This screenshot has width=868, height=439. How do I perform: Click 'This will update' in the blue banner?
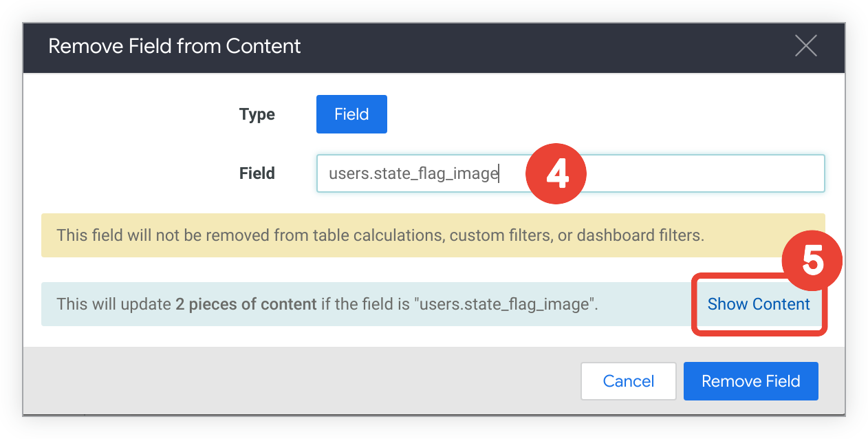113,304
